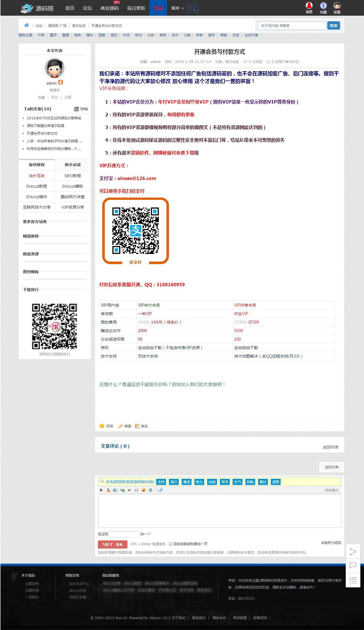Image resolution: width=364 pixels, height=630 pixels.
Task: Click the blue 搜索 search button
Action: (334, 25)
